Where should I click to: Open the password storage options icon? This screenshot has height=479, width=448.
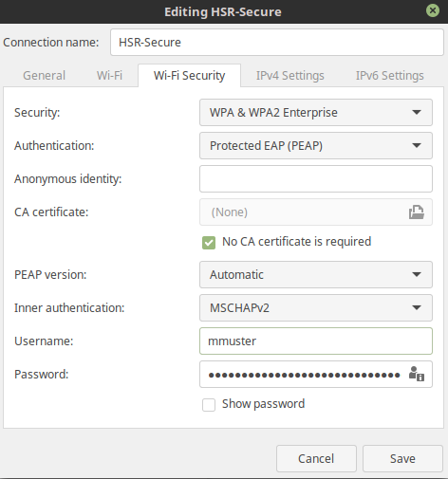pyautogui.click(x=417, y=374)
